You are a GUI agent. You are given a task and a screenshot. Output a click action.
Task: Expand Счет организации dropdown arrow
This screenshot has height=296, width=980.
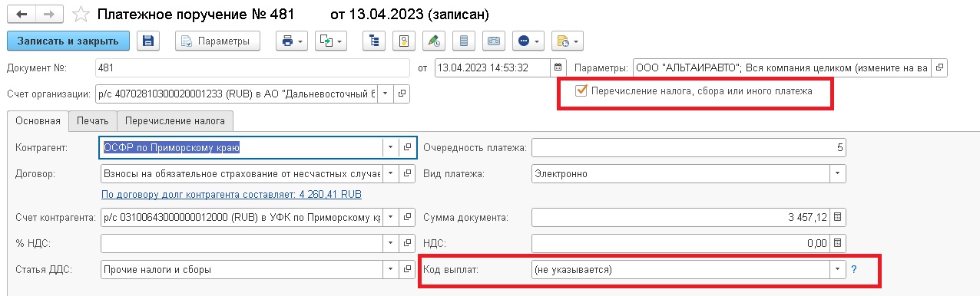[386, 94]
